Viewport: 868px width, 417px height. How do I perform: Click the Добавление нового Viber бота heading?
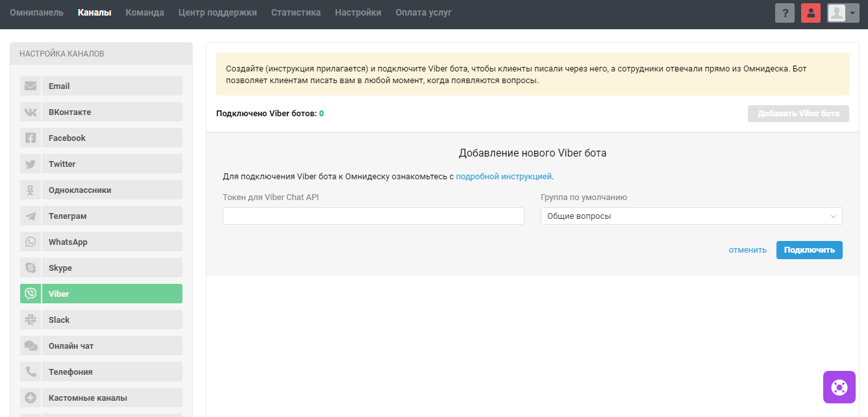point(532,153)
